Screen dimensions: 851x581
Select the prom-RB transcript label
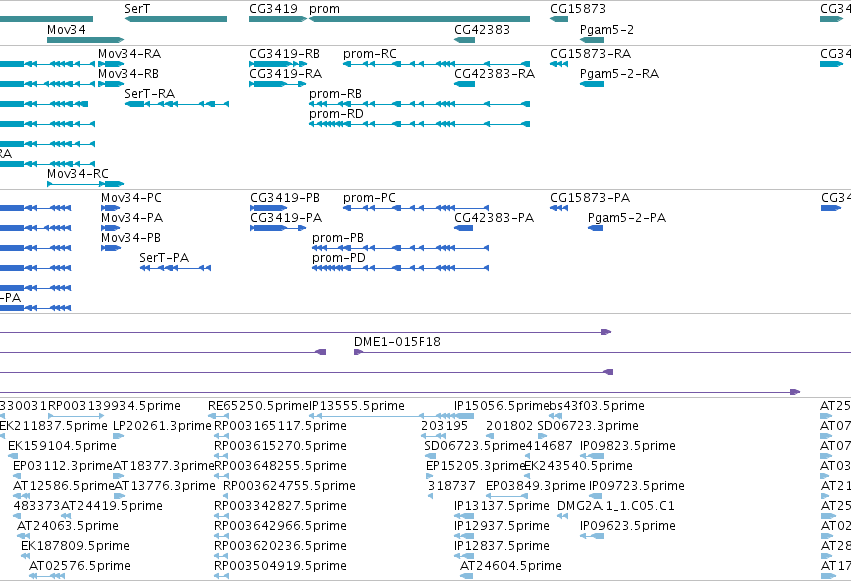[x=335, y=94]
